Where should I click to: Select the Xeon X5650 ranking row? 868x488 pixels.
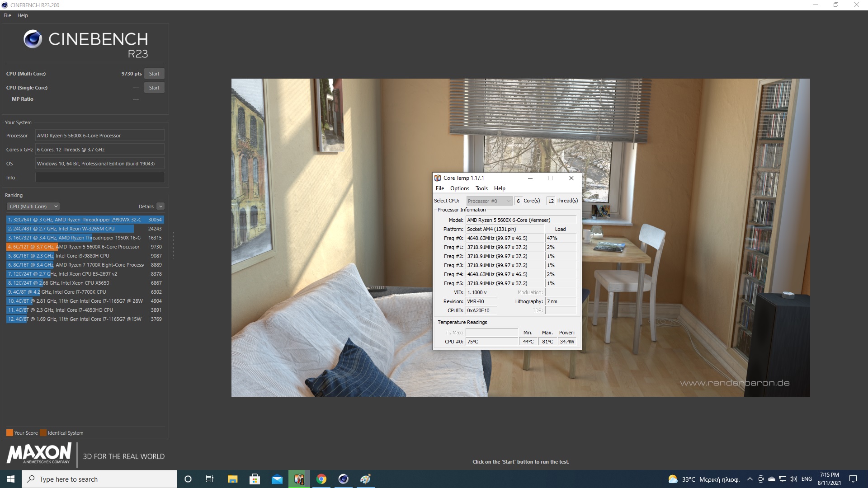coord(85,283)
